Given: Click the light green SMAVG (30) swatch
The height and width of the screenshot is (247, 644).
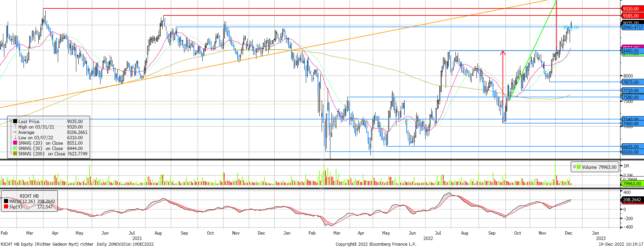Looking at the screenshot, I should click(x=15, y=148).
